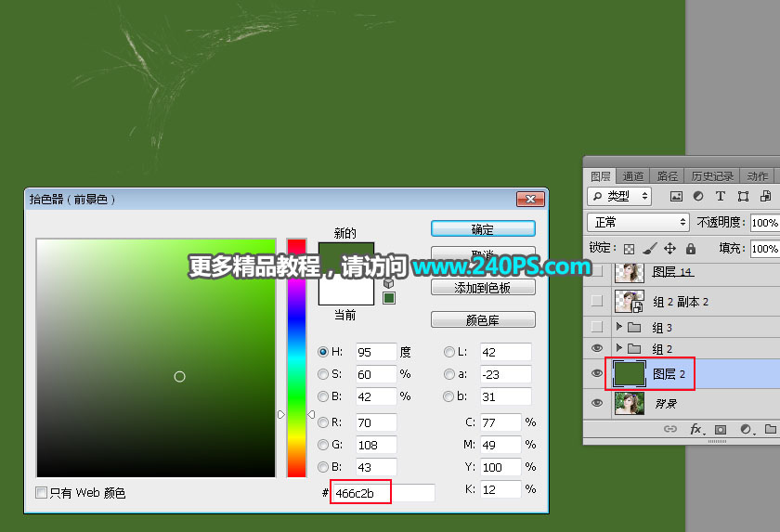Click on the hue spectrum slider
The image size is (780, 532).
296,358
